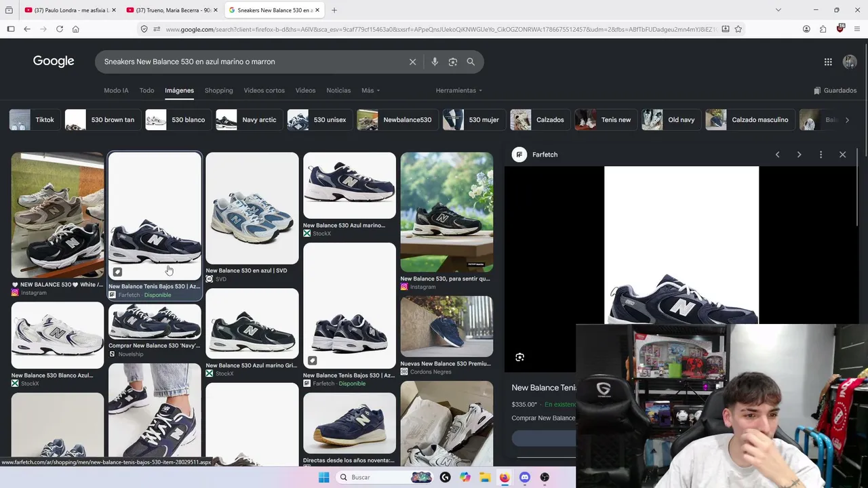Switch to the Todo results tab
The image size is (868, 488).
pyautogui.click(x=146, y=90)
